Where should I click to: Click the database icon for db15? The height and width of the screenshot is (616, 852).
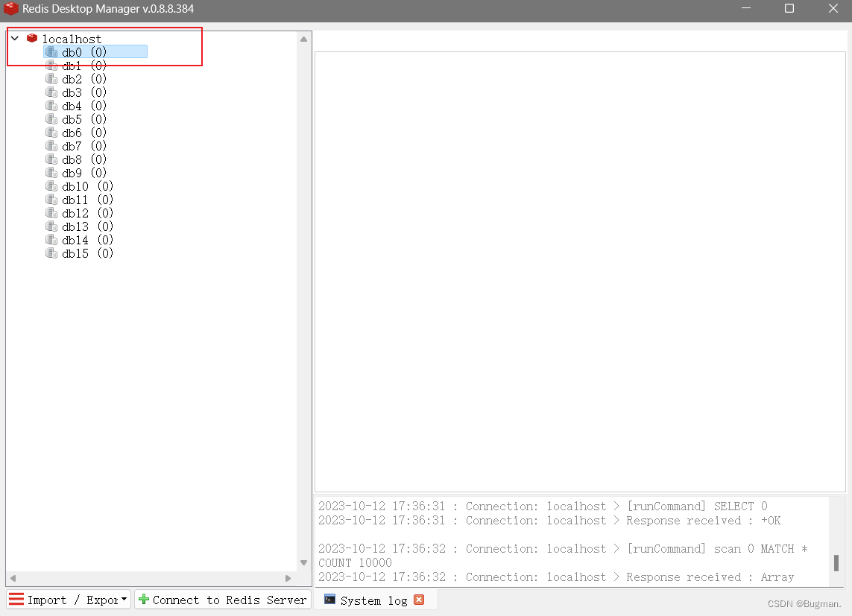point(51,253)
